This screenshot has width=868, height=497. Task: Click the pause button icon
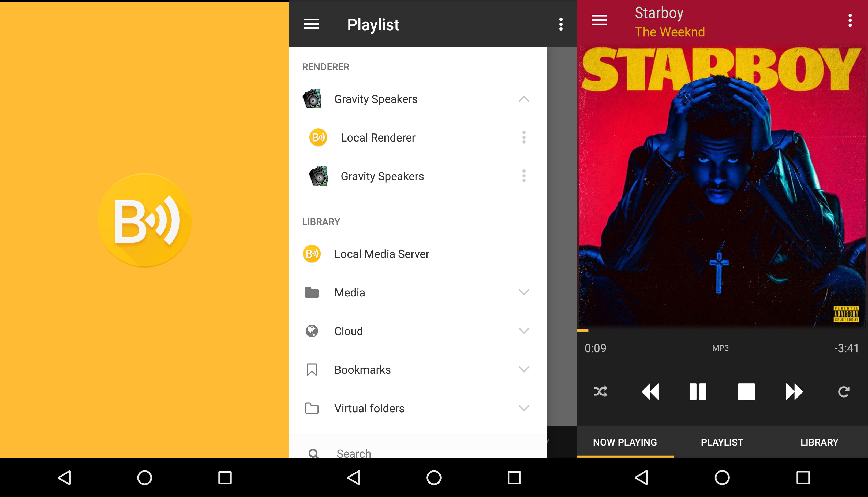(x=698, y=392)
